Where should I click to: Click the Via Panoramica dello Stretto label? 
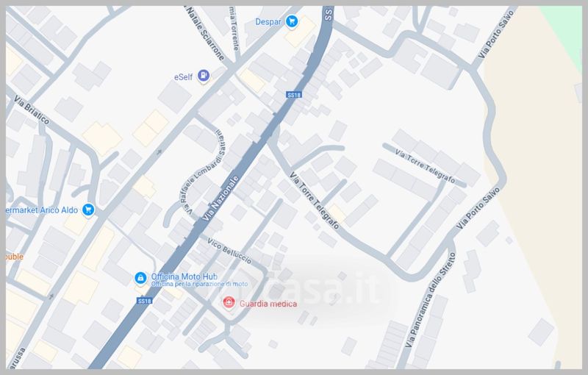431,300
